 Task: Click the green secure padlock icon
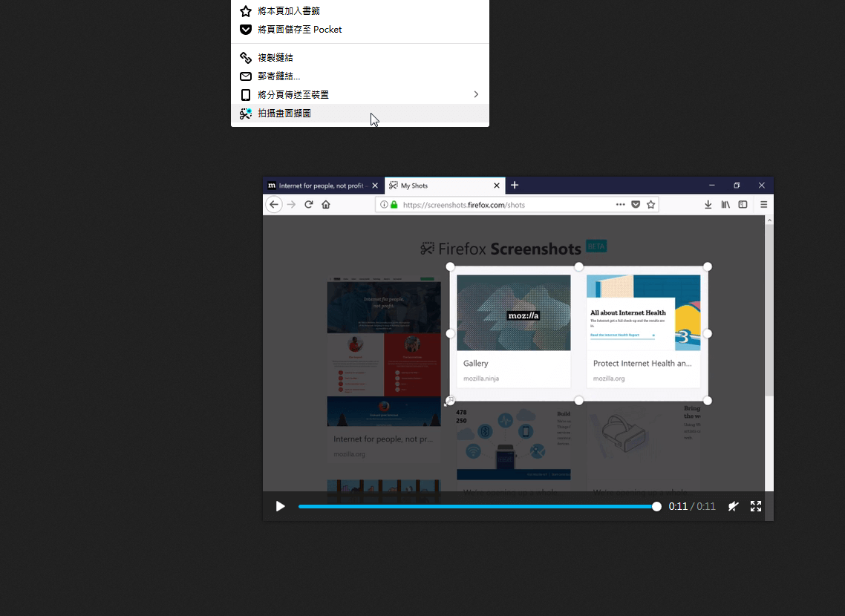click(x=394, y=205)
